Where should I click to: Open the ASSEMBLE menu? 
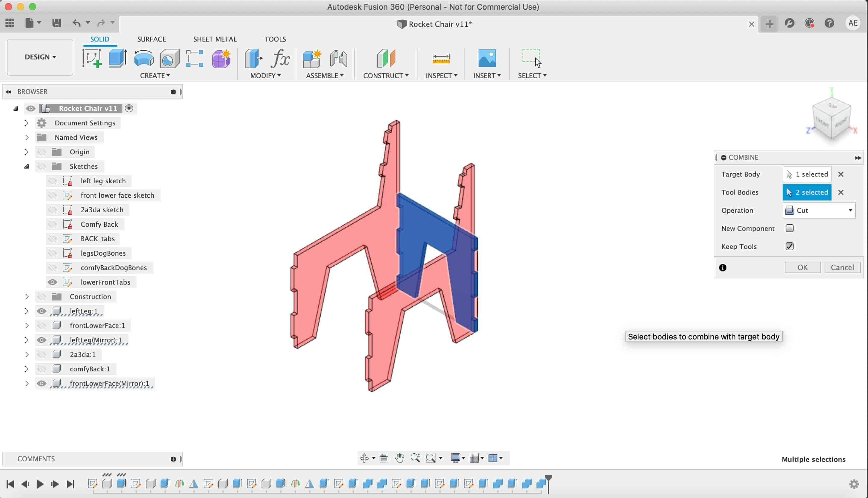coord(325,75)
